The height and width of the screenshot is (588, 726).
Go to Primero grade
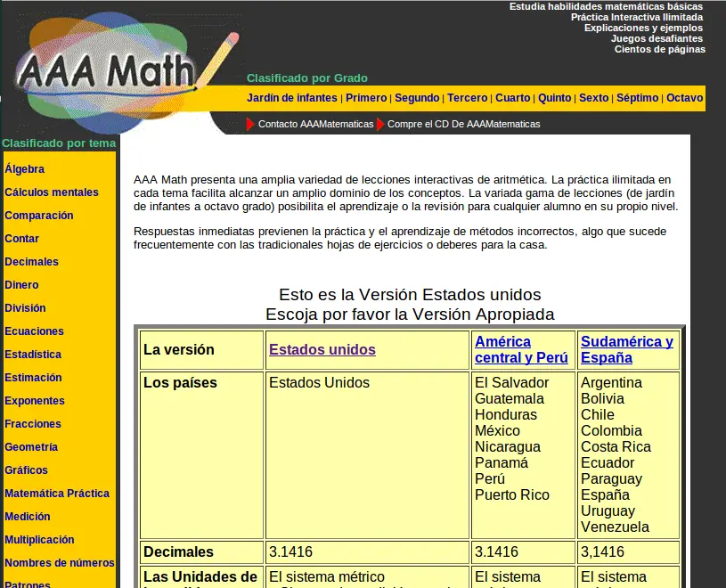click(366, 98)
